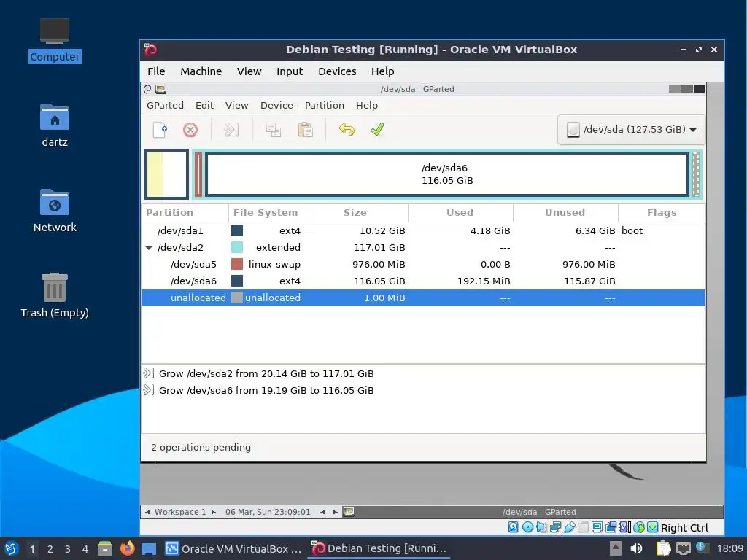Select the linux-swap red graphical block
Screen dimensions: 747x560
198,174
